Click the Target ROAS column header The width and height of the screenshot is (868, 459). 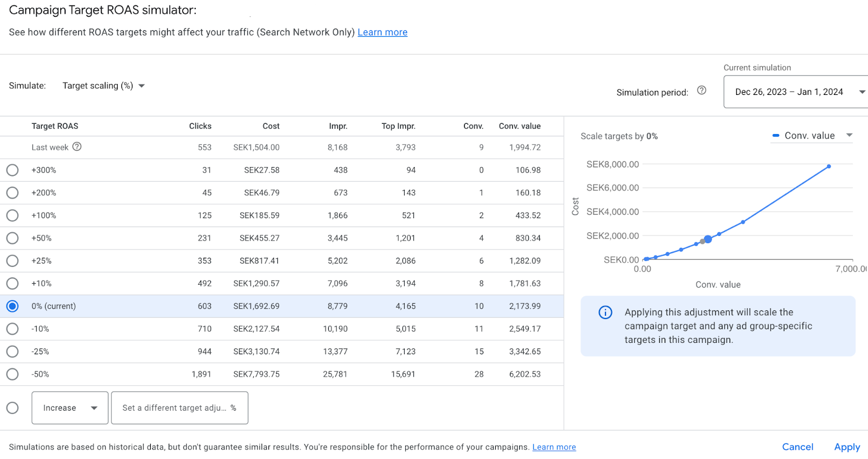coord(55,126)
